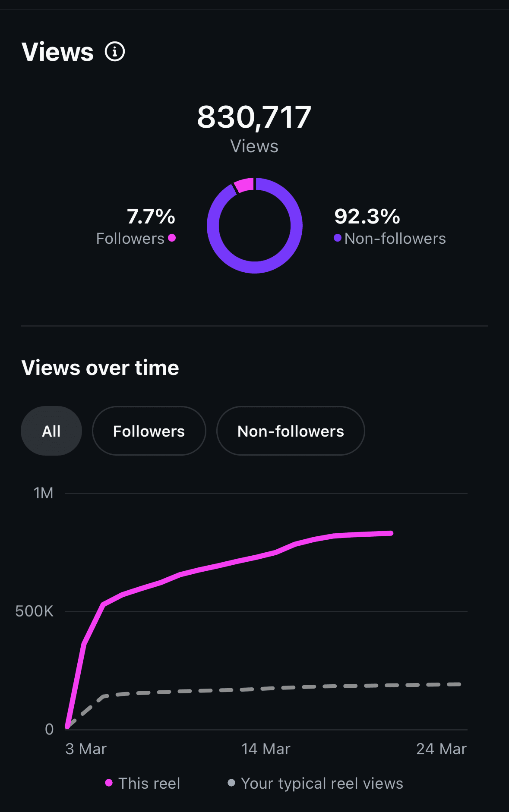
Task: Tap the 830,717 total views number
Action: pos(254,117)
